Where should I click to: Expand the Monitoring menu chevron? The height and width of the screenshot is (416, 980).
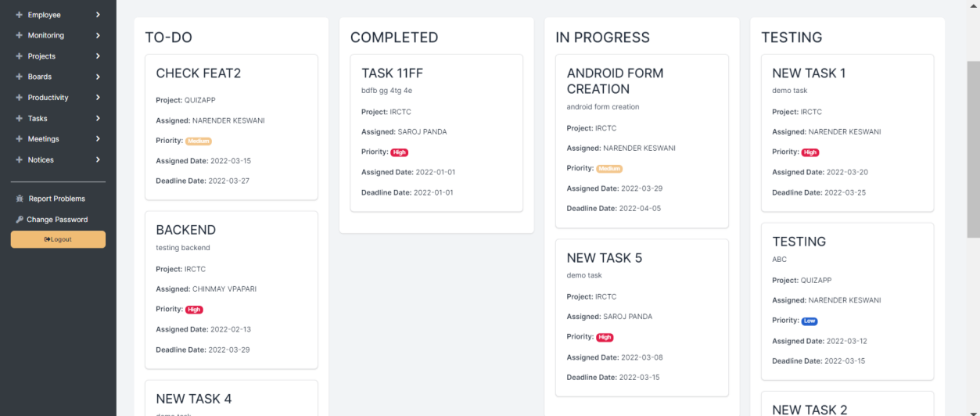pyautogui.click(x=98, y=35)
